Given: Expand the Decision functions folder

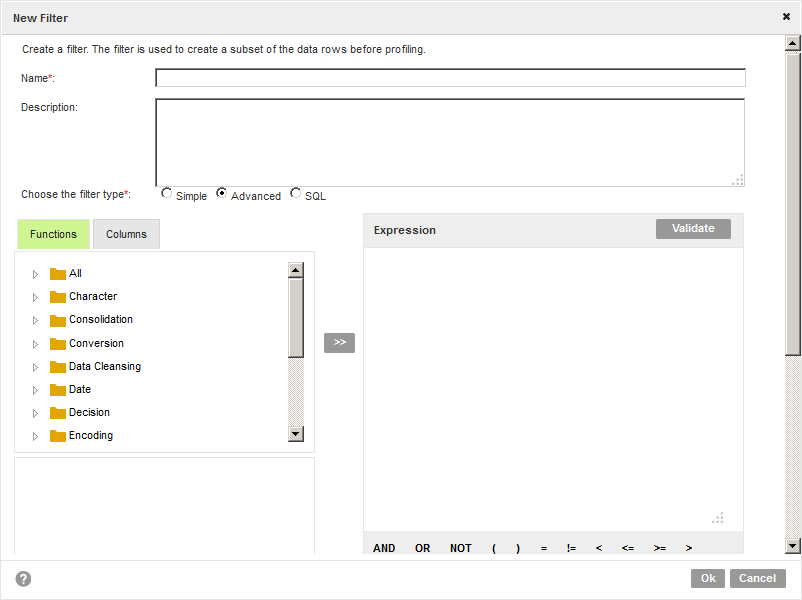Looking at the screenshot, I should tap(35, 413).
